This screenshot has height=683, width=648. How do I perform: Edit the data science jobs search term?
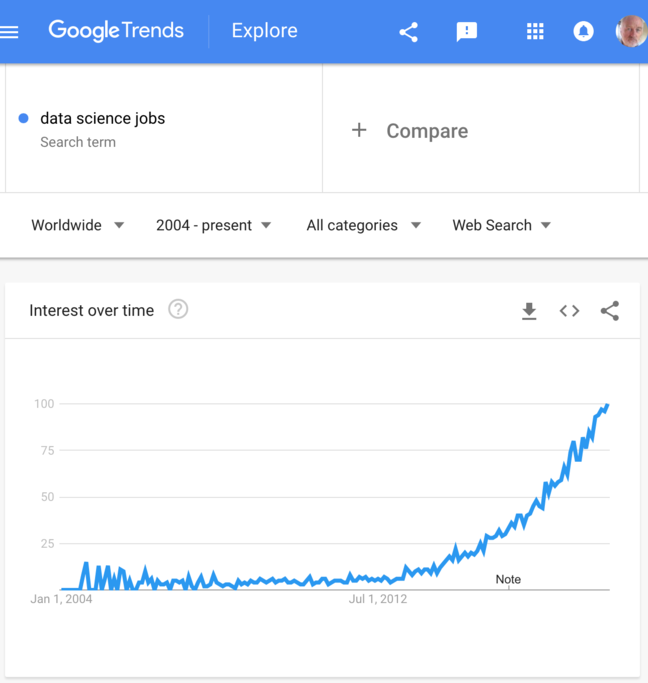tap(102, 118)
